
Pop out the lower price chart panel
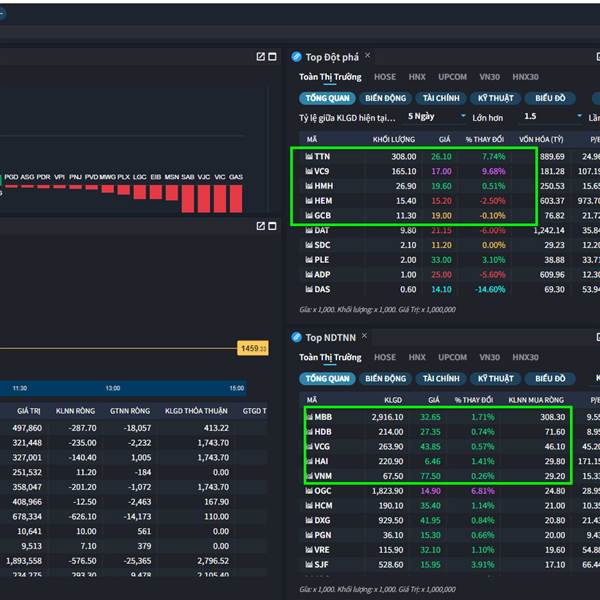click(261, 226)
